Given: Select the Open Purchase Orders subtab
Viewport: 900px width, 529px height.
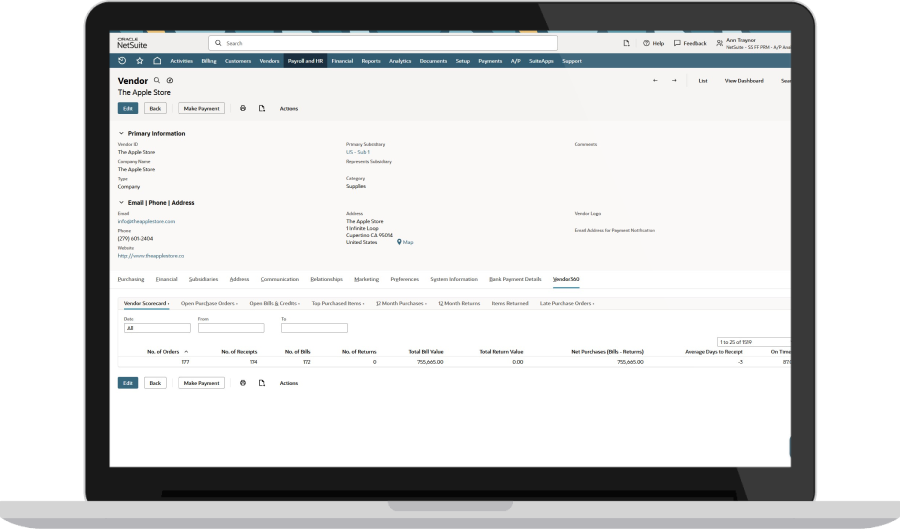Looking at the screenshot, I should coord(208,302).
